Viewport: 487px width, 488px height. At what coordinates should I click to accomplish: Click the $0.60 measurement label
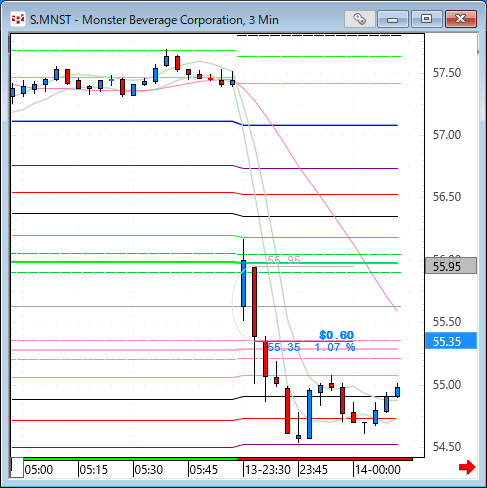[x=336, y=335]
